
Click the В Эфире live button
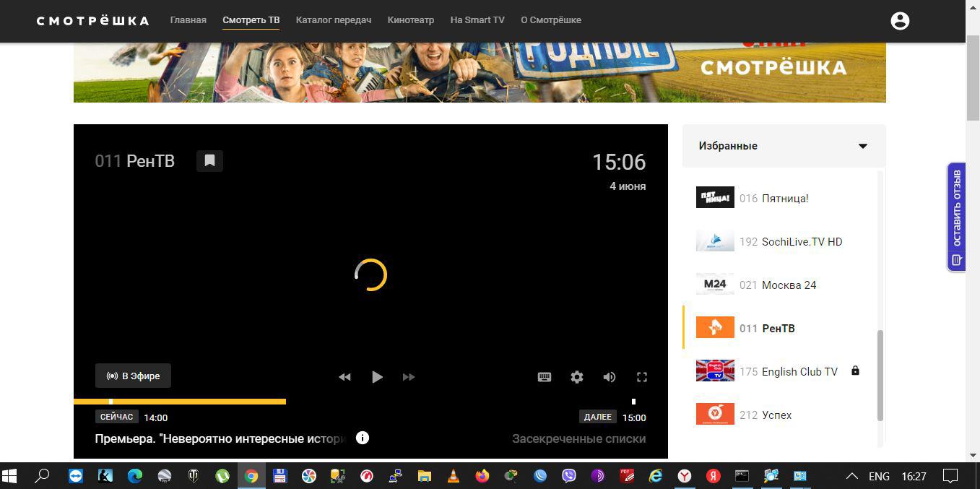133,376
